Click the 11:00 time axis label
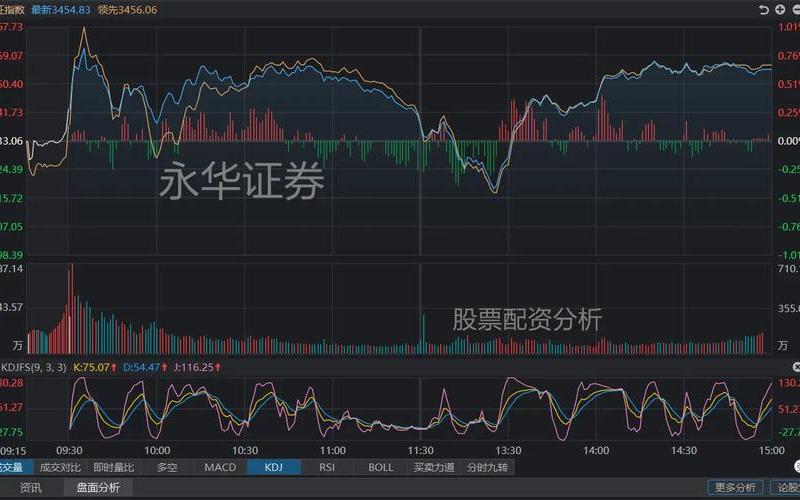Screen dimensions: 800x500 (333, 451)
